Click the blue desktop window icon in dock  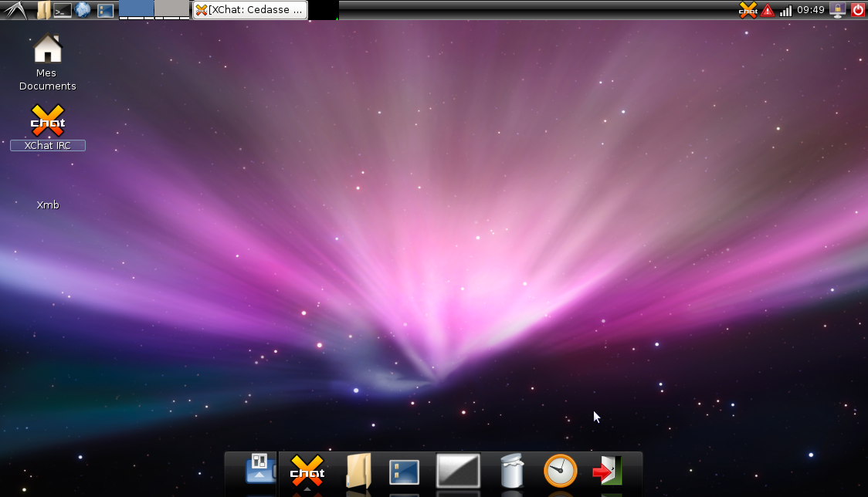click(x=404, y=472)
